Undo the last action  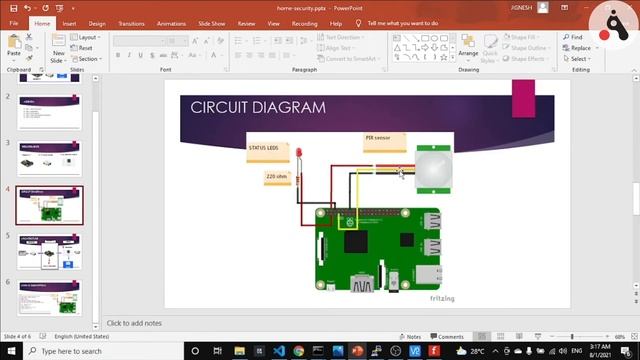tap(27, 8)
